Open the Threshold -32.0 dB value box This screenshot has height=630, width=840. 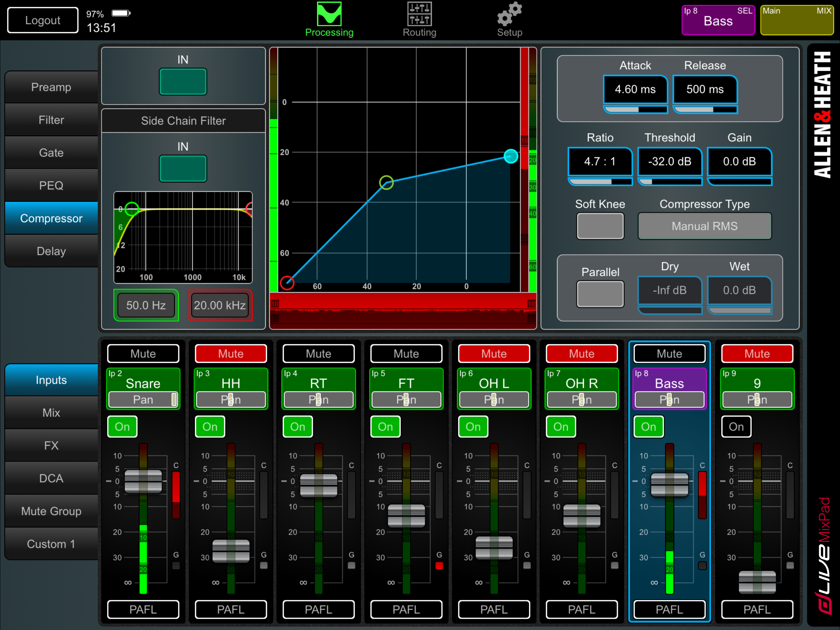tap(669, 161)
